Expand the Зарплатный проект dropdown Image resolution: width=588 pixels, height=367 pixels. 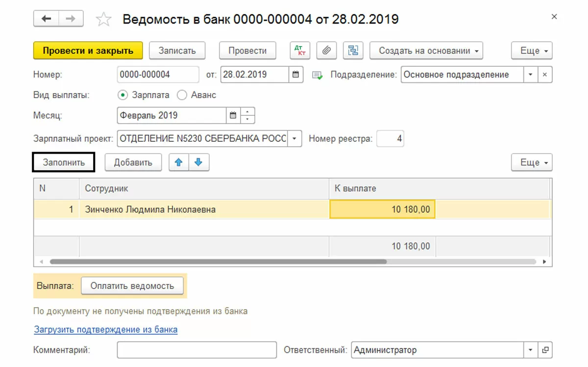pos(294,139)
